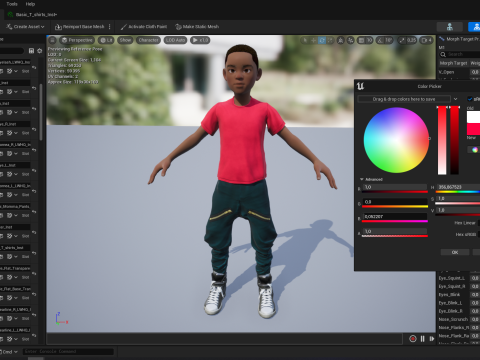Viewport: 480px width, 360px height.
Task: Open material dropdown for Momma_Pants slot
Action: (16, 215)
